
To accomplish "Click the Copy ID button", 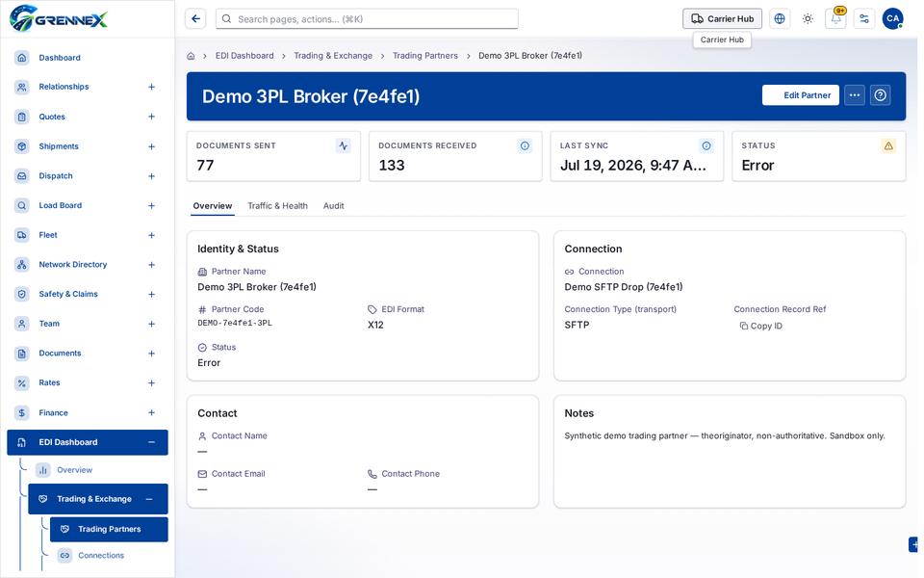I will pos(760,327).
